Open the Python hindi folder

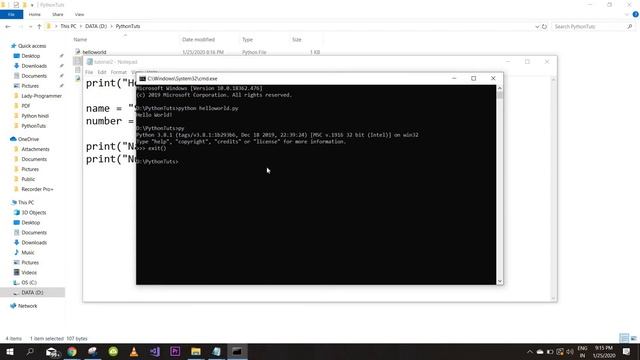(x=35, y=116)
